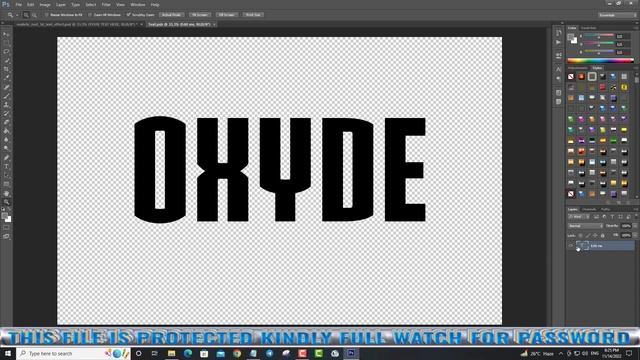
Task: Click the Lock all padlock in Layers panel
Action: click(602, 236)
